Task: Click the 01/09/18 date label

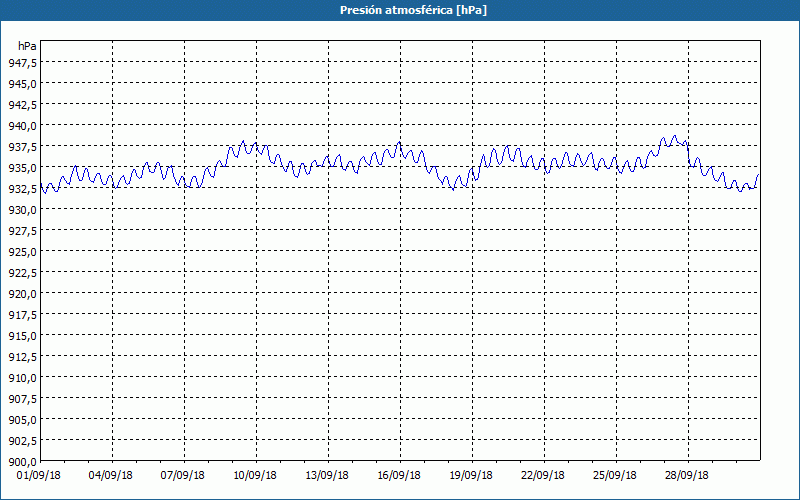Action: tap(39, 475)
